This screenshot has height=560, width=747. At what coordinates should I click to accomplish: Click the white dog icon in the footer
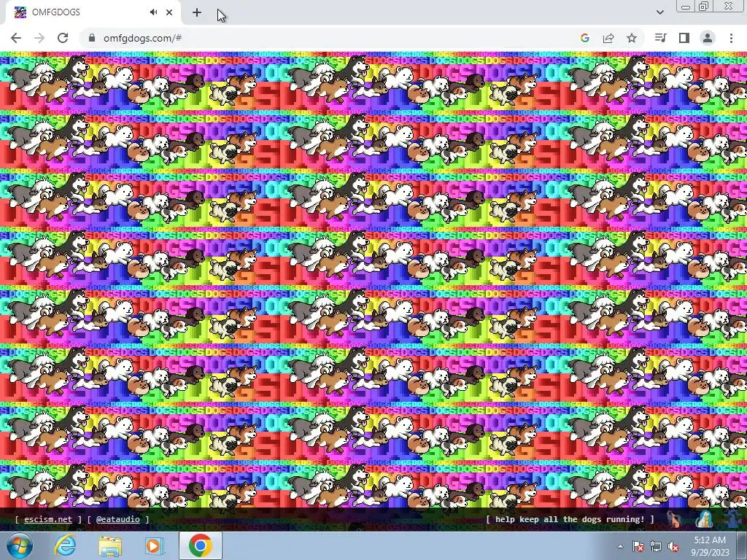point(704,519)
